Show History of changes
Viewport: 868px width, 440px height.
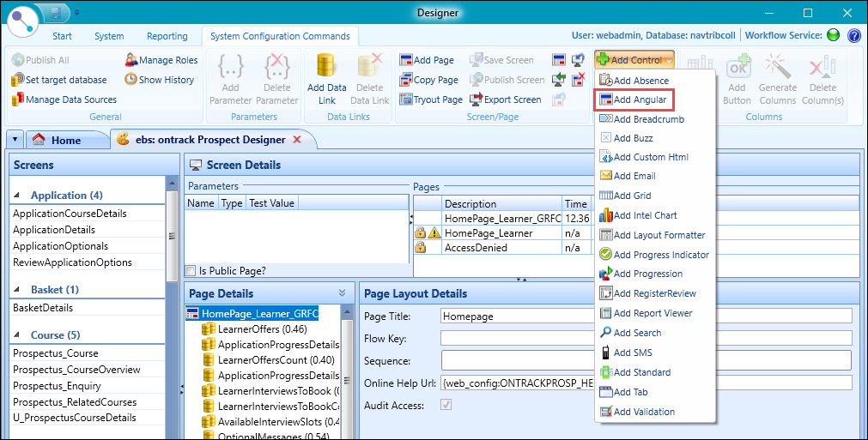160,80
